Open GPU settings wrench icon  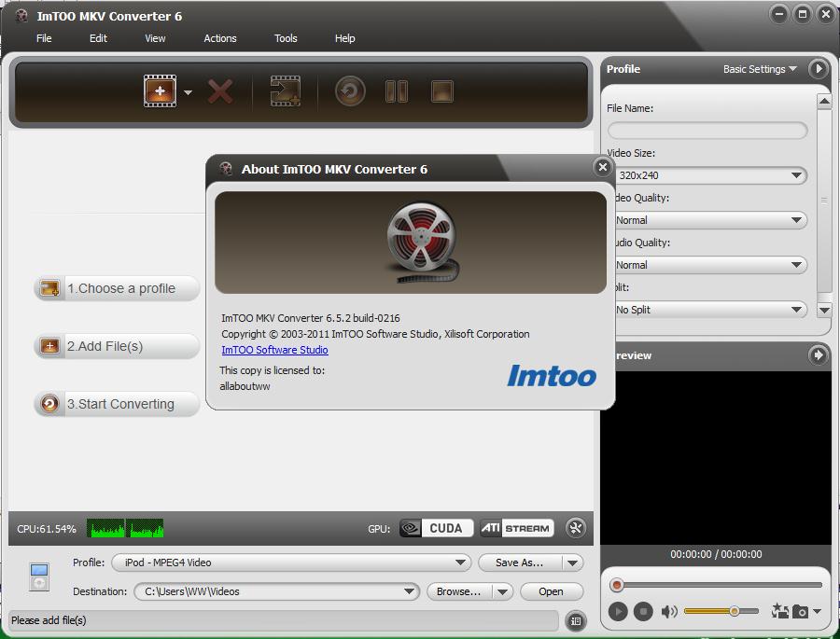tap(576, 528)
